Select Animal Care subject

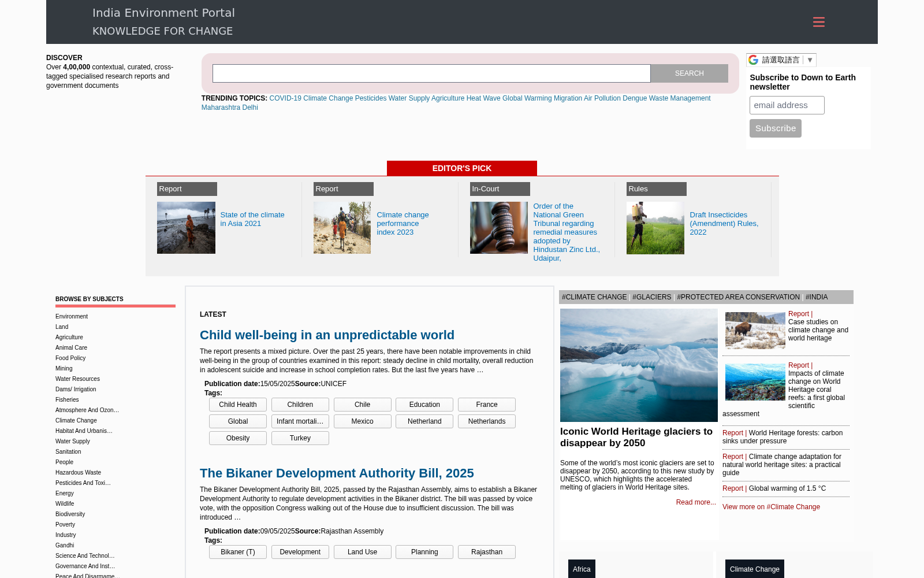[x=71, y=348]
